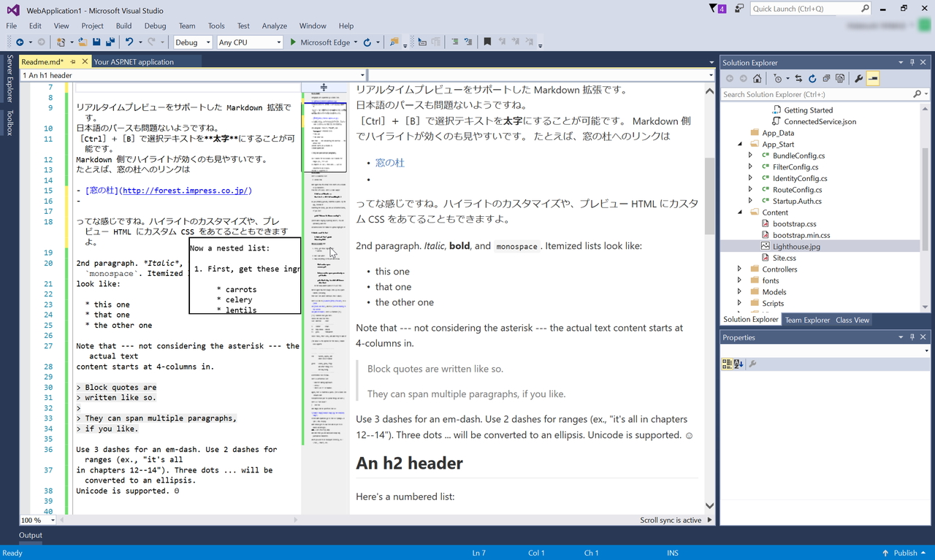Screen dimensions: 935x560
Task: Open the 100 % zoom level dropdown
Action: pyautogui.click(x=38, y=520)
